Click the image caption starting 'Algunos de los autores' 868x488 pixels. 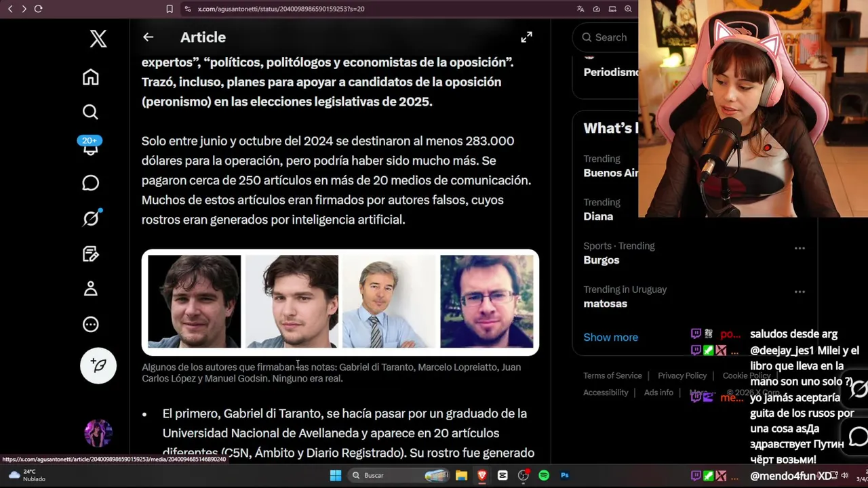pyautogui.click(x=331, y=373)
